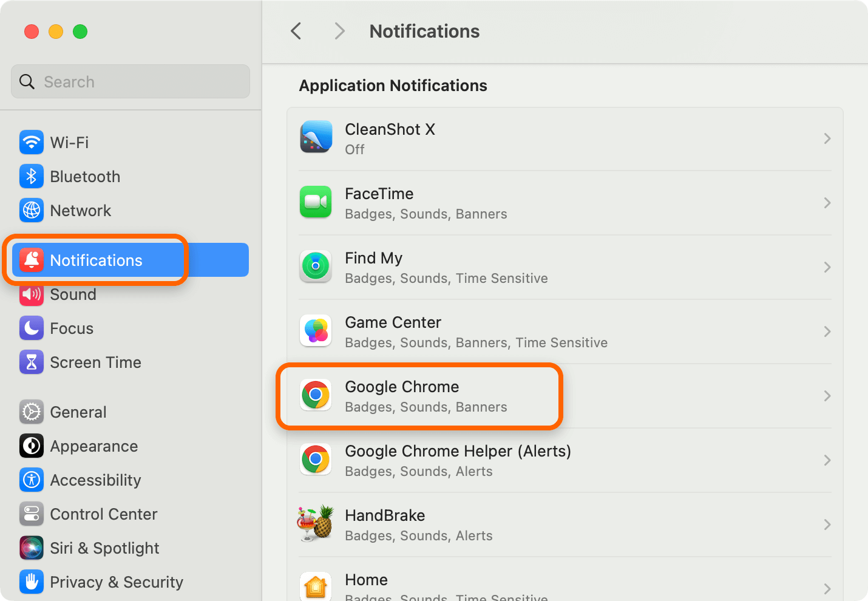Go back with the left arrow button

pyautogui.click(x=296, y=31)
